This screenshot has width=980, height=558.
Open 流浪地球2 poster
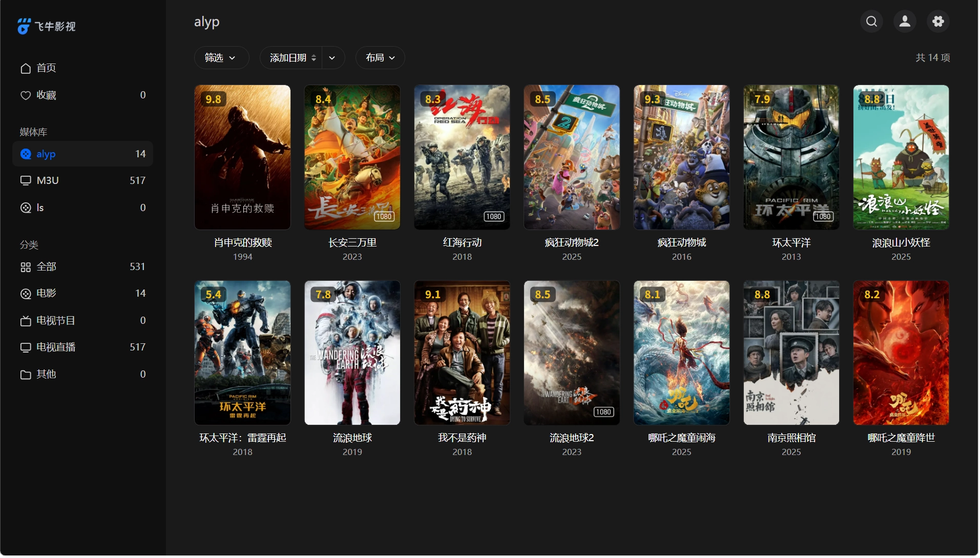(x=572, y=353)
